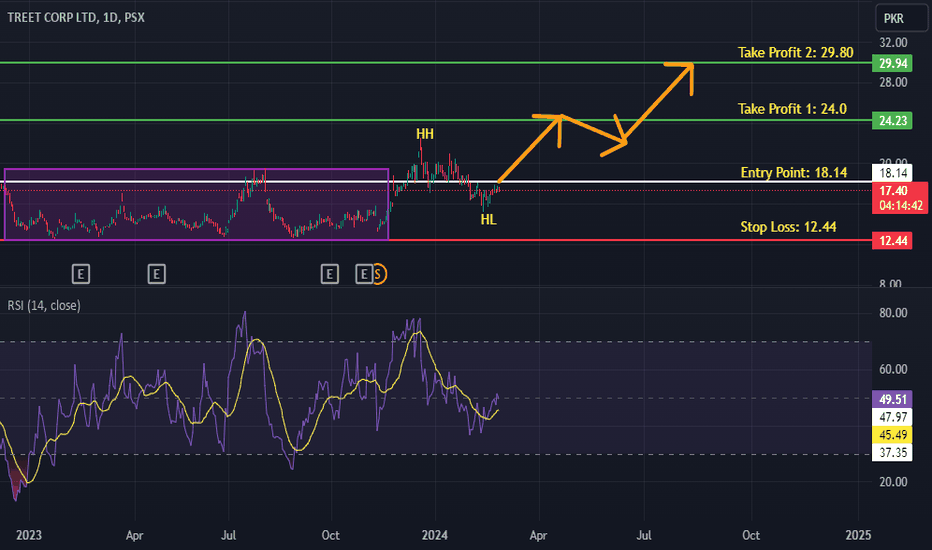Click the 80.00 RSI scale label
932x550 pixels.
pyautogui.click(x=893, y=313)
